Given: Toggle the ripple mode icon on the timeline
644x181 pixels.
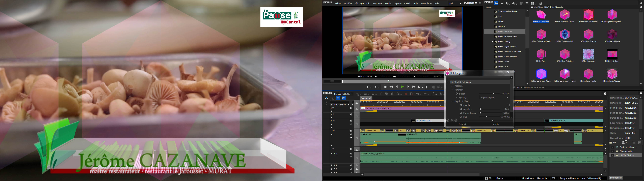Looking at the screenshot, I should pyautogui.click(x=332, y=98).
